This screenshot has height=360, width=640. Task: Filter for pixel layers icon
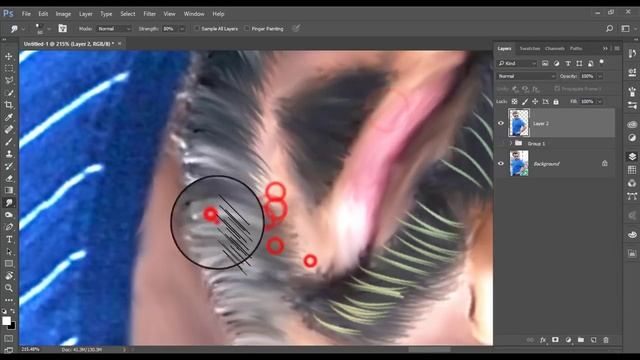[x=545, y=63]
